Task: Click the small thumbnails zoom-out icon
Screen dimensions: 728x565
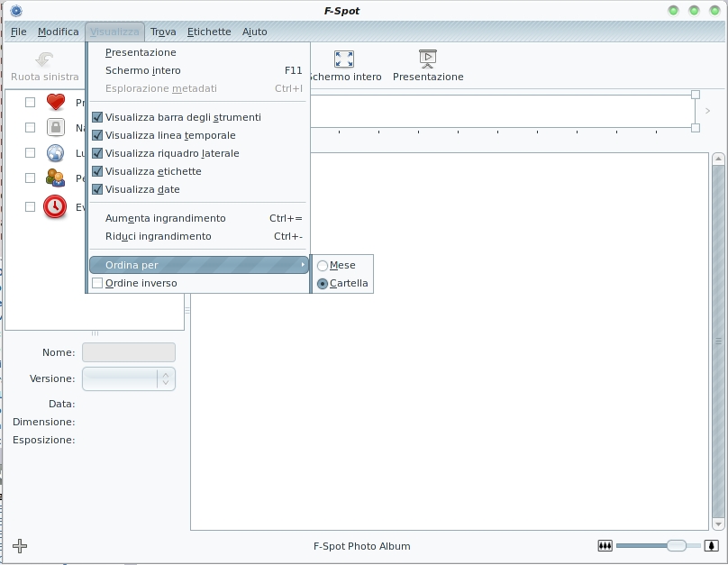Action: coord(605,546)
